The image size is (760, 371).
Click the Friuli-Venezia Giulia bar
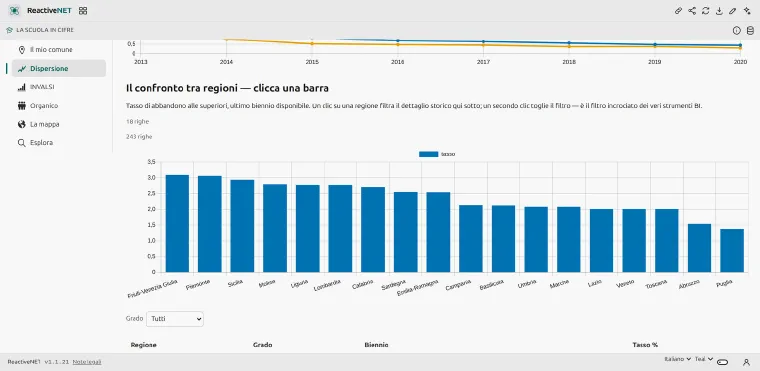tap(177, 224)
